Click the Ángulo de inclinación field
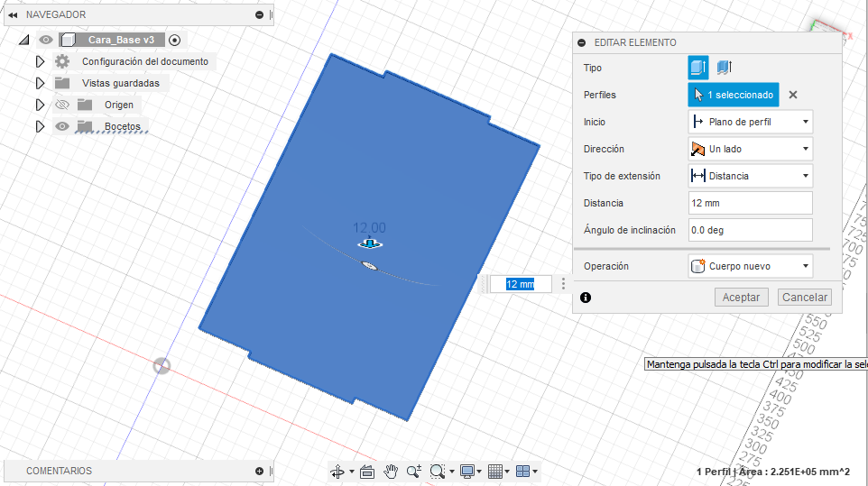Image resolution: width=868 pixels, height=486 pixels. point(750,230)
